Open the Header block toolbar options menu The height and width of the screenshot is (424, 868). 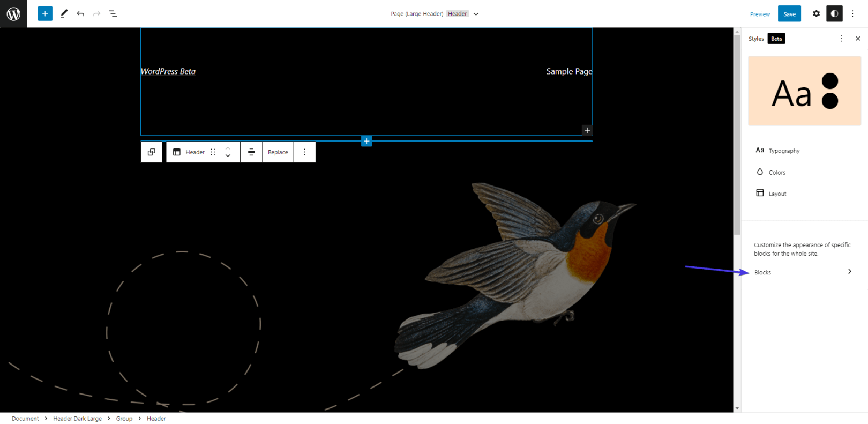(x=305, y=152)
